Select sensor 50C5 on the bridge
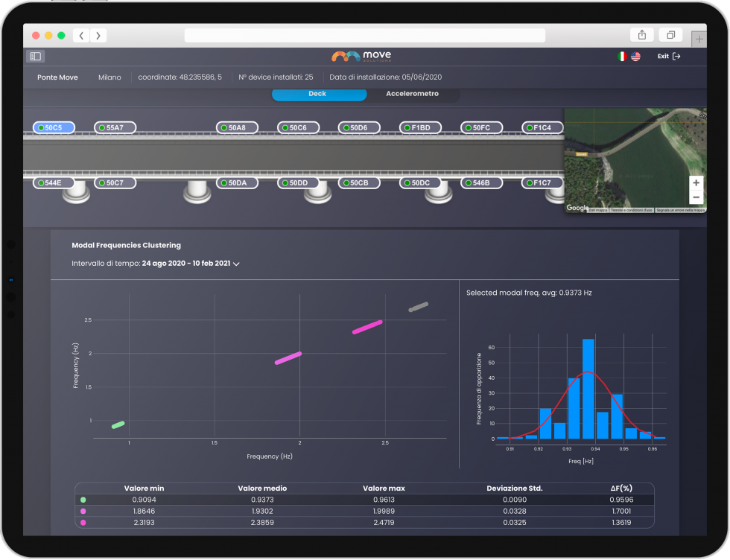 pos(53,128)
